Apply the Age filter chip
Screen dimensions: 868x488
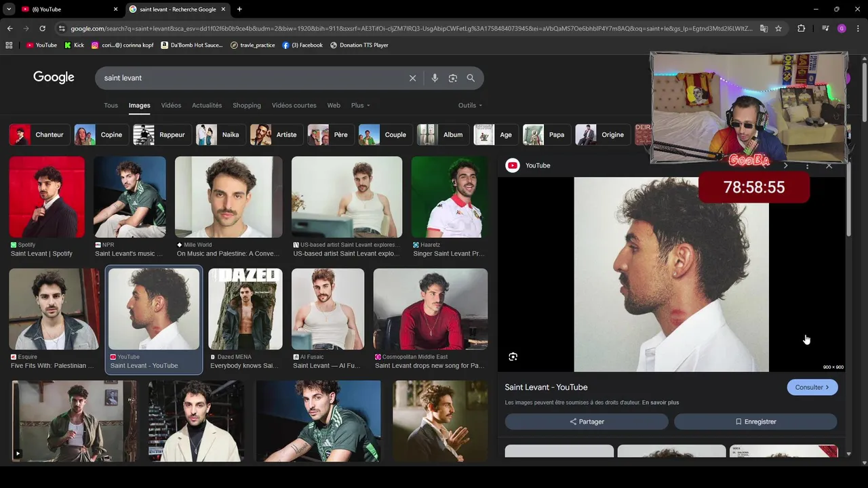(x=496, y=135)
